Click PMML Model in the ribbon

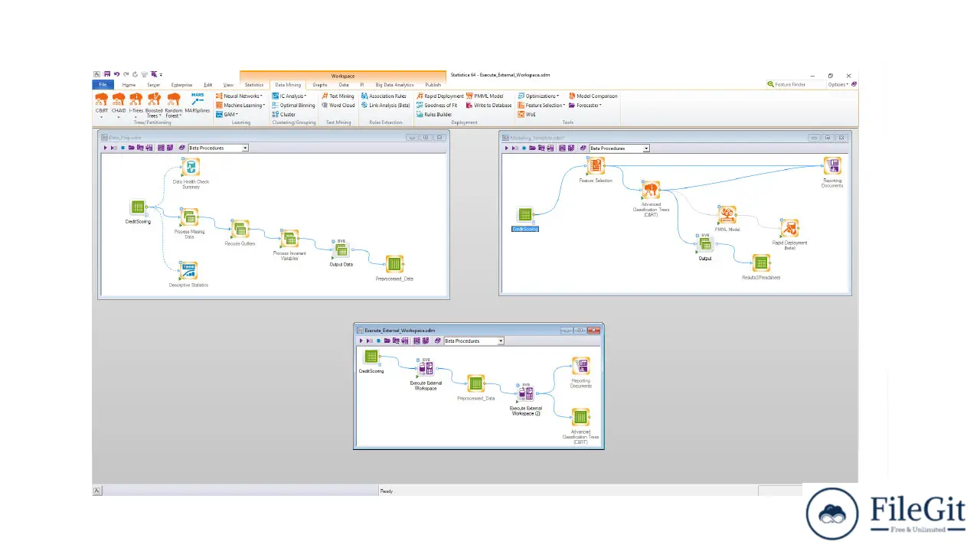tap(484, 96)
